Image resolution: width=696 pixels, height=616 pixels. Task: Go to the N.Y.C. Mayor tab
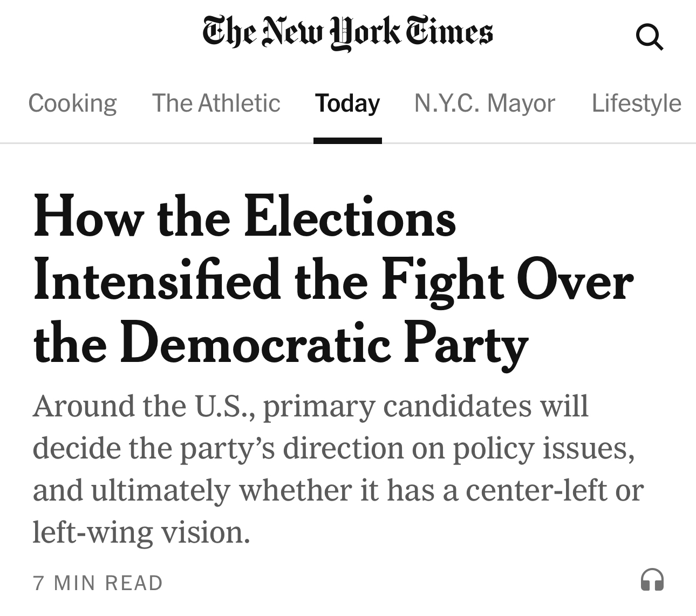coord(484,103)
